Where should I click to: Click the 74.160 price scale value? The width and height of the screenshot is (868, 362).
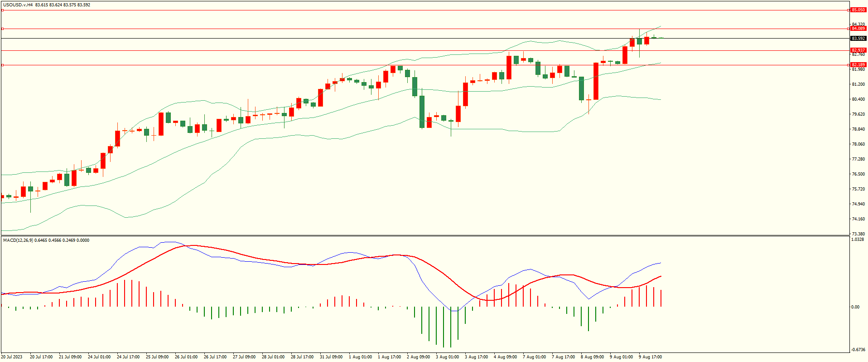coord(858,219)
